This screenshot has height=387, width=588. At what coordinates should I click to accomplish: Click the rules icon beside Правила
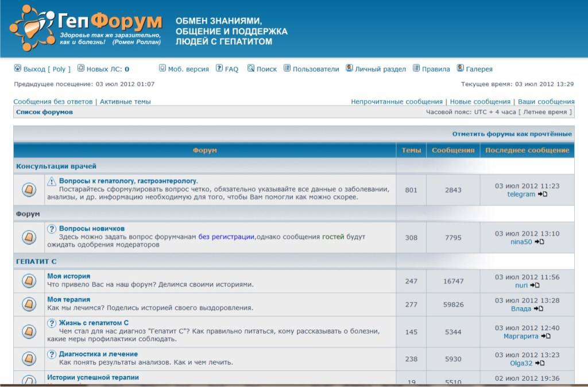(416, 68)
